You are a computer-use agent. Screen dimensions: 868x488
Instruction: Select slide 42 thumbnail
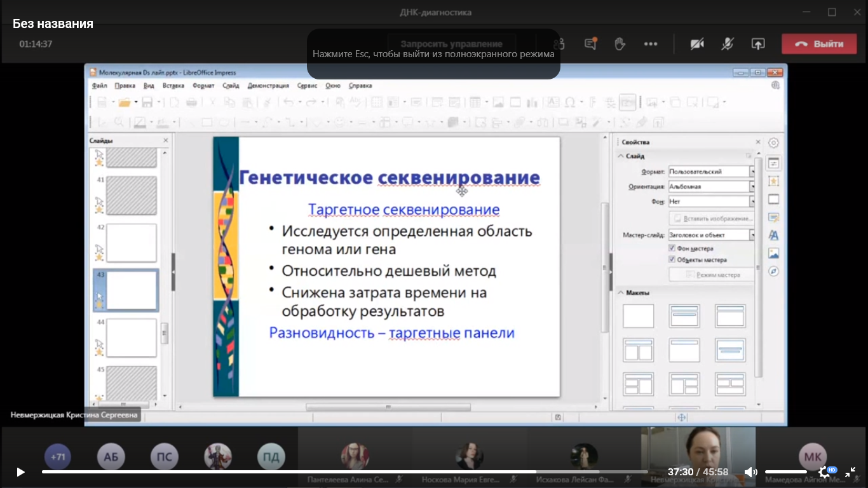click(132, 243)
